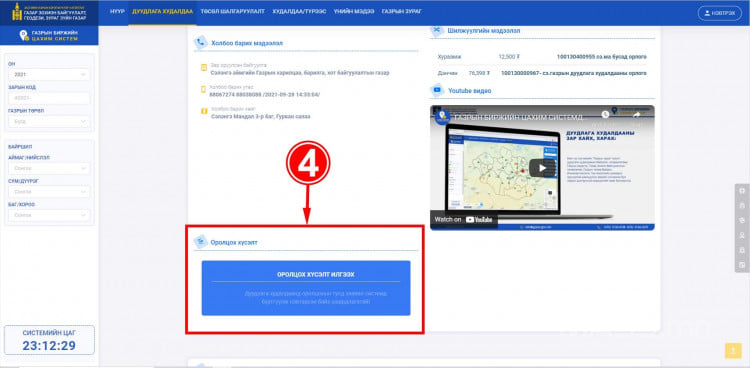Viewport: 750px width, 368px height.
Task: Click the mobile phone icon in contact info
Action: [x=204, y=89]
